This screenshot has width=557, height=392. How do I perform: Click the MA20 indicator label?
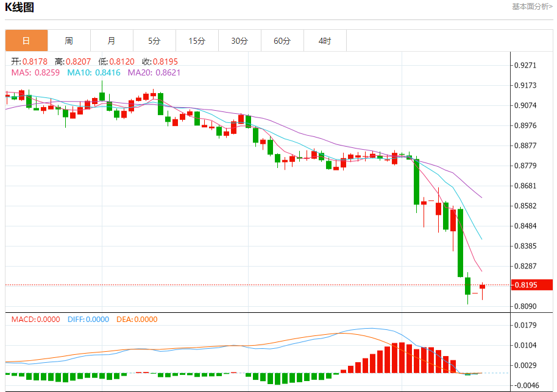coord(154,72)
